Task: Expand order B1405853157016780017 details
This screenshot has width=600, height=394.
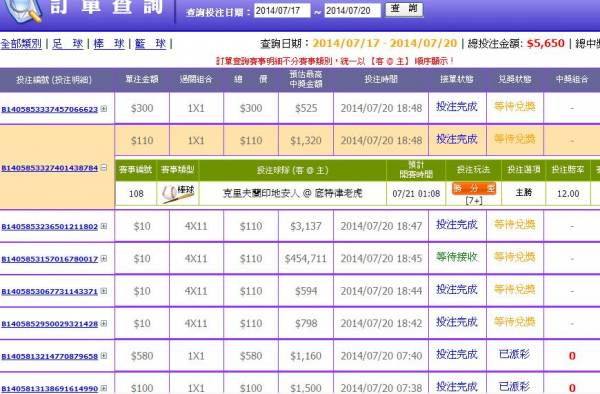Action: (x=104, y=259)
